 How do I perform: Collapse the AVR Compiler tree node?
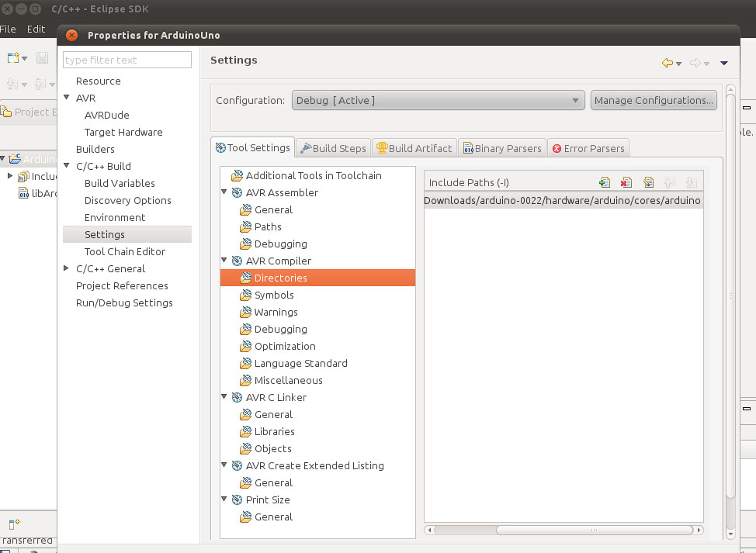[x=225, y=261]
